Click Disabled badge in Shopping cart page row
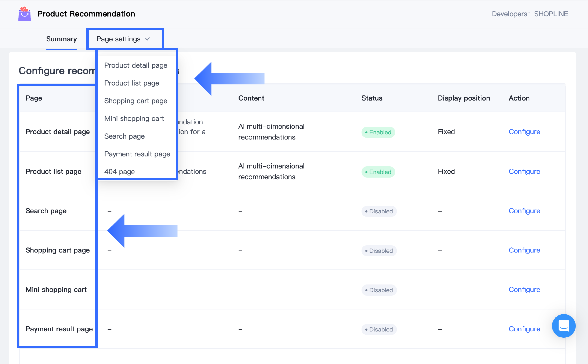 tap(379, 251)
